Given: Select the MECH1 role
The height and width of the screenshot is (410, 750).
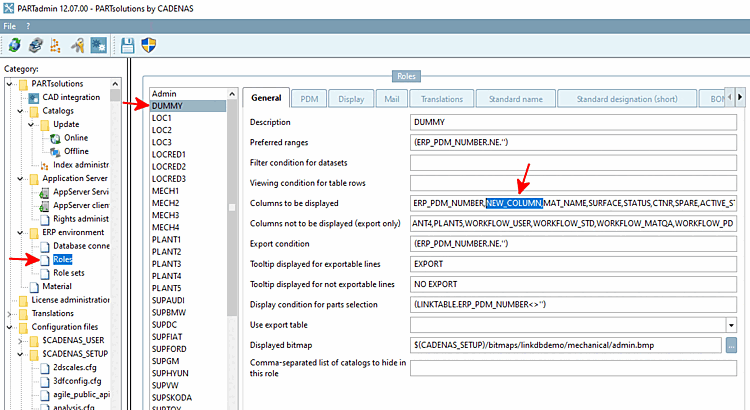Looking at the screenshot, I should (x=188, y=191).
